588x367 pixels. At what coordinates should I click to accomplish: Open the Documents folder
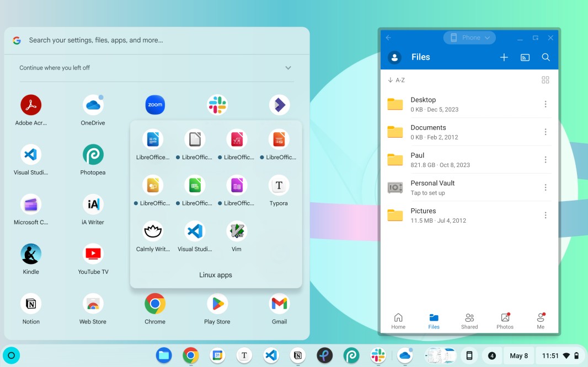428,132
